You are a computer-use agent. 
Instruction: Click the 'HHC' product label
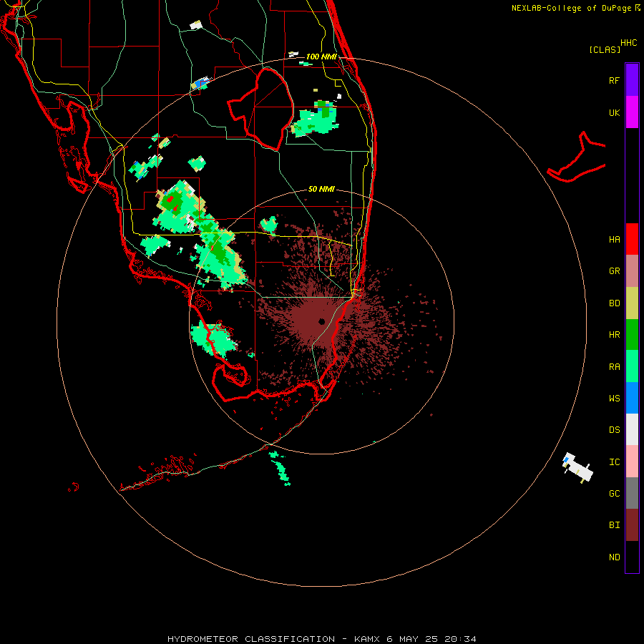(628, 43)
